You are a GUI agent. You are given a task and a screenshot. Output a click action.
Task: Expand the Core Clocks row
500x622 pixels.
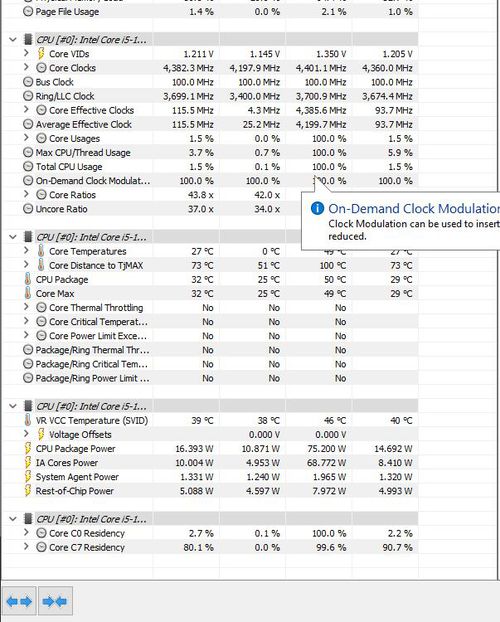pos(26,67)
